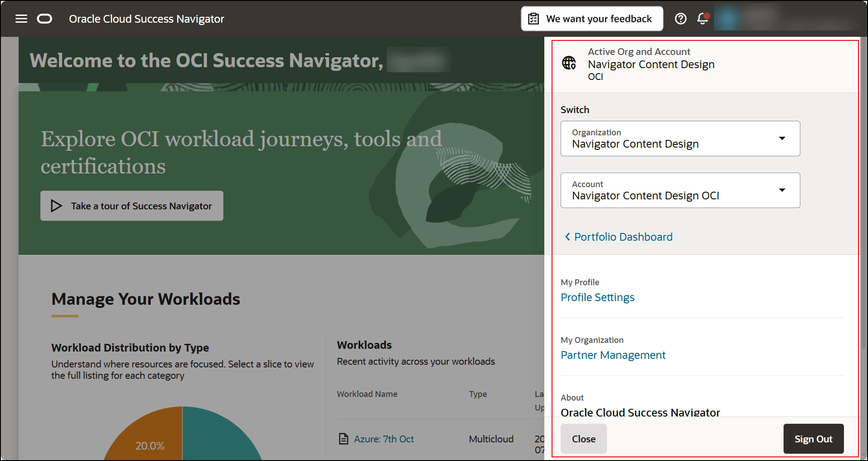Click the Workload Distribution by Type heading
This screenshot has width=868, height=461.
tap(130, 347)
